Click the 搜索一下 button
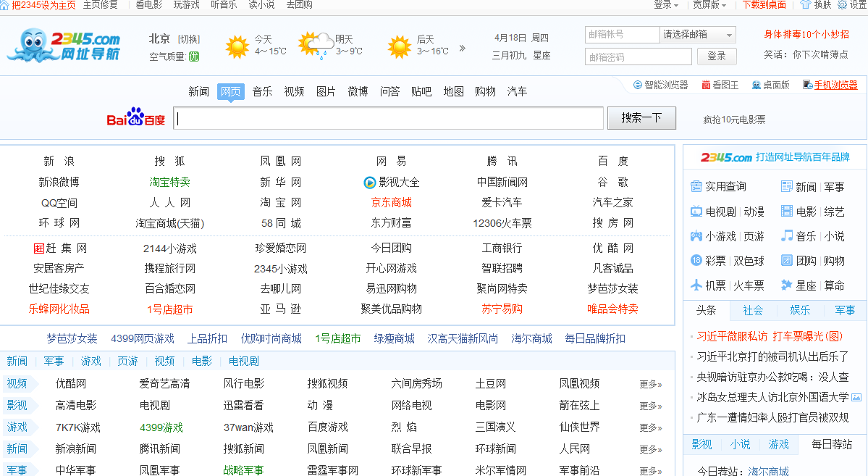 641,118
